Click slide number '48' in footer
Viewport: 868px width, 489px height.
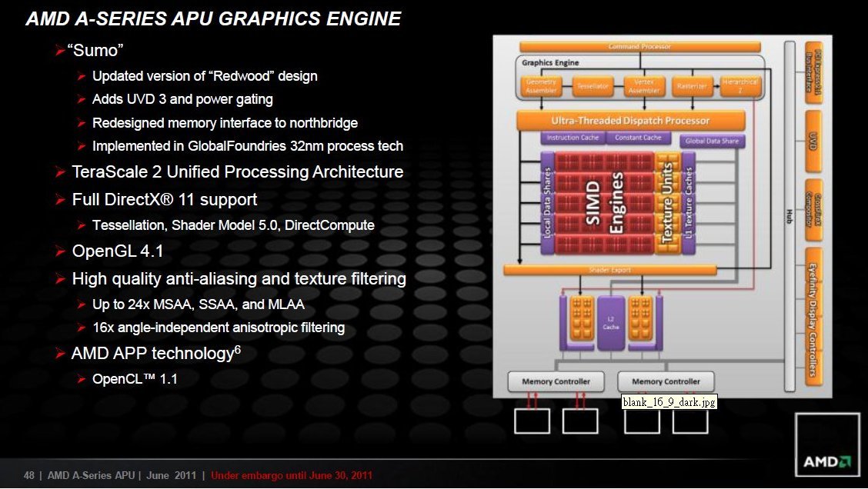[28, 475]
